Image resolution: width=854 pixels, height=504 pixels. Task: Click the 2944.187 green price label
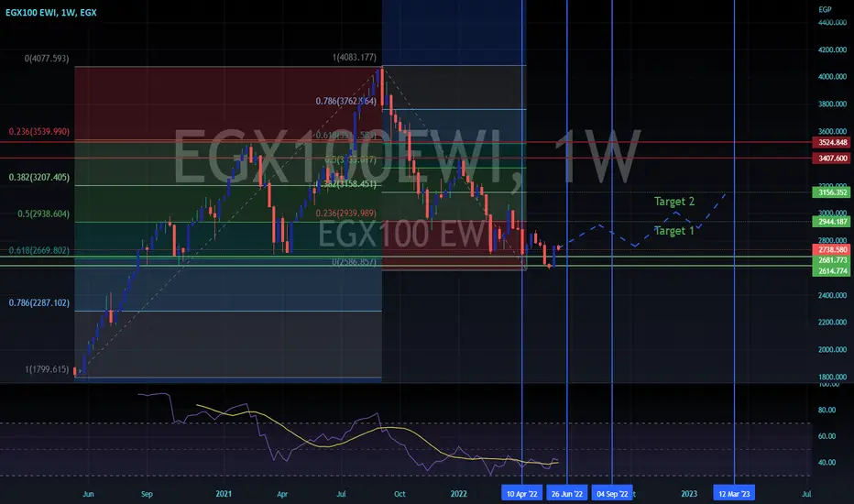832,222
